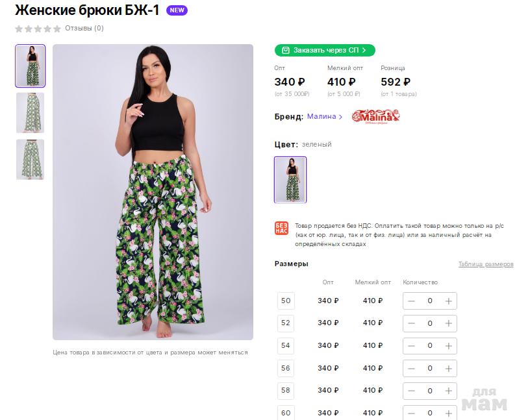The width and height of the screenshot is (517, 420).
Task: Increase quantity for size 56
Action: tap(448, 369)
